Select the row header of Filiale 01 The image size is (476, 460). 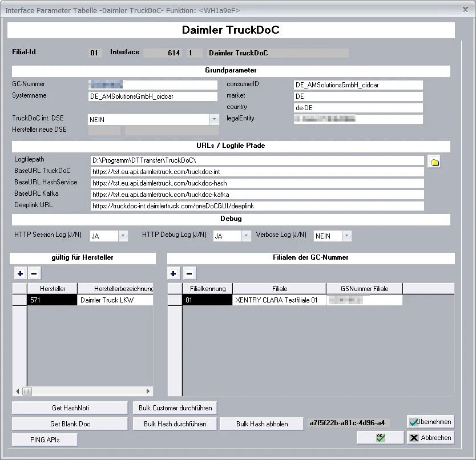click(175, 300)
